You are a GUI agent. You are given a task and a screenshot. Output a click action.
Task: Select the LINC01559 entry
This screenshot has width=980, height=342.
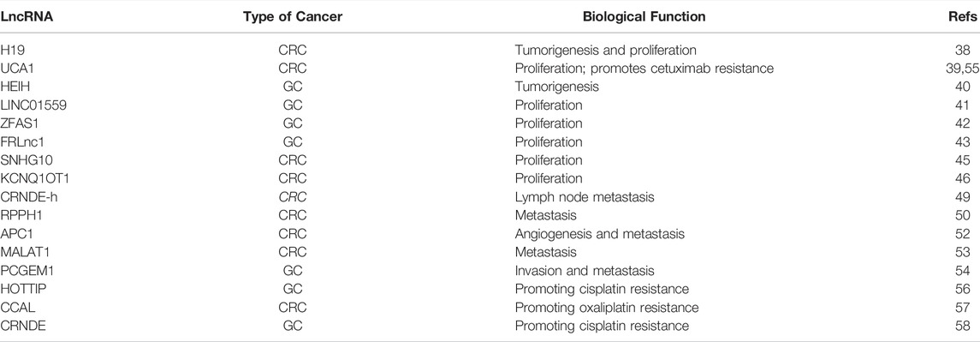click(x=33, y=105)
